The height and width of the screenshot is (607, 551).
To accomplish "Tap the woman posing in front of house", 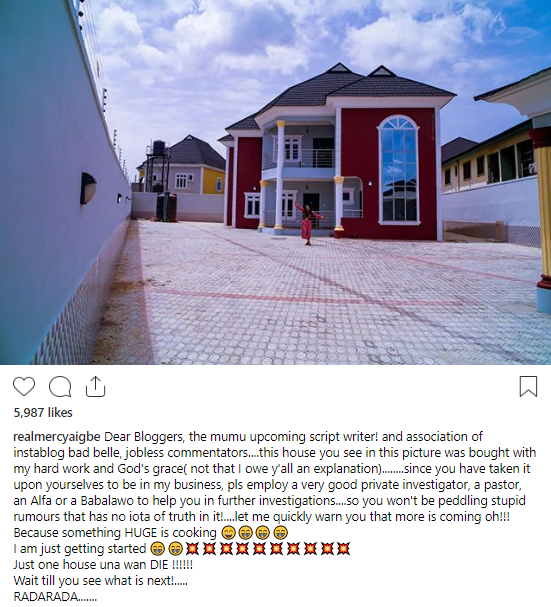I will click(308, 224).
